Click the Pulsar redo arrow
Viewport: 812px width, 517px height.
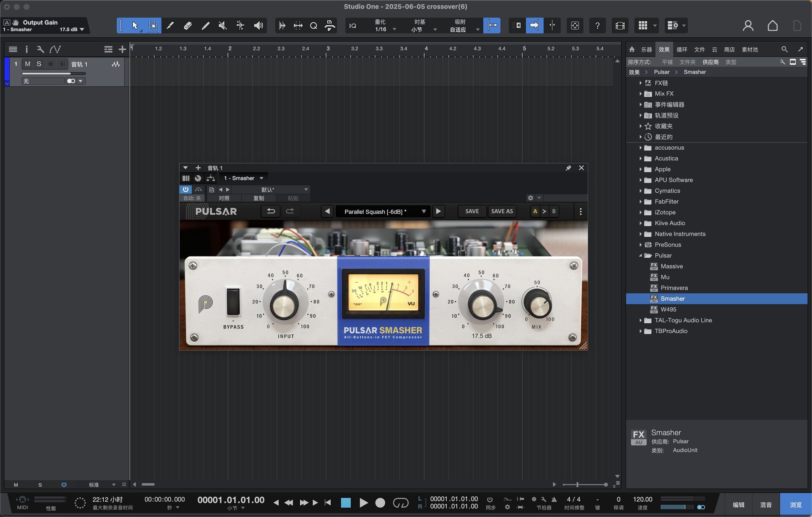(290, 211)
